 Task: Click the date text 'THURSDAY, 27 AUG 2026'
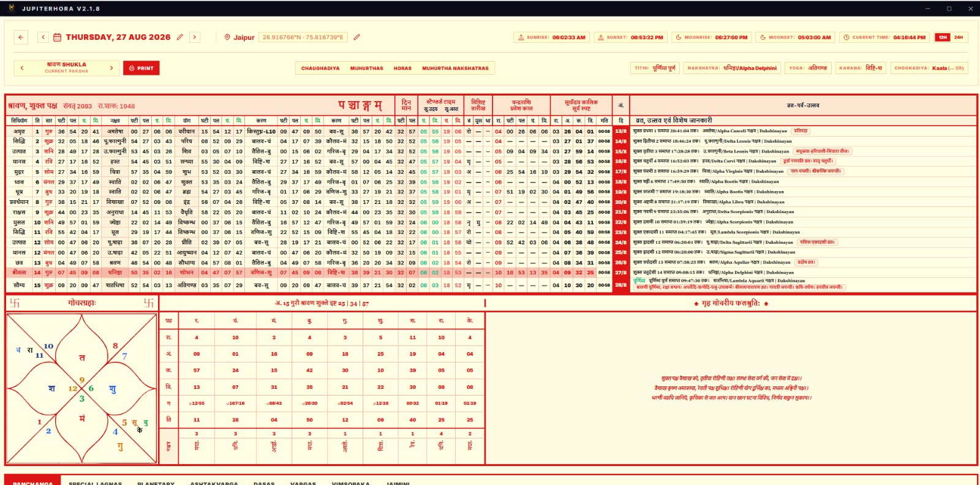pos(118,37)
